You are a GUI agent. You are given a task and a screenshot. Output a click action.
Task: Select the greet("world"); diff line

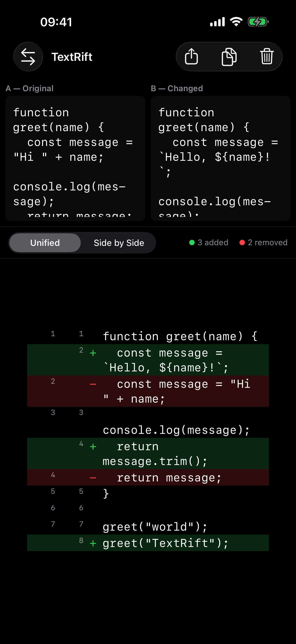click(x=148, y=527)
